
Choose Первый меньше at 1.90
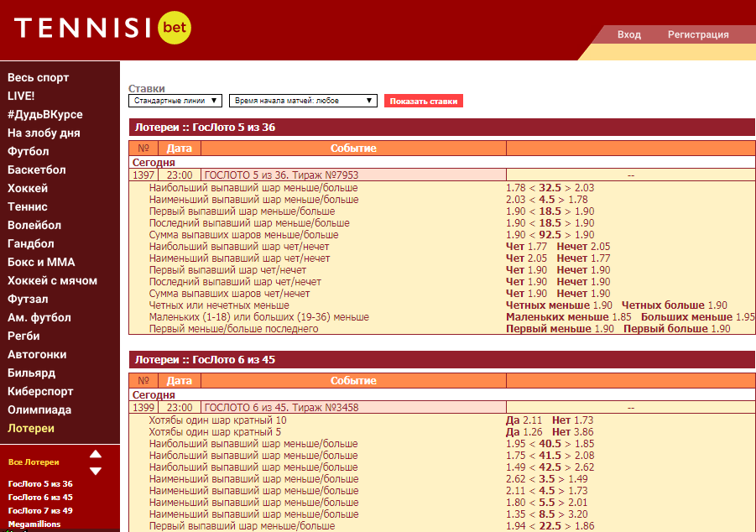coord(560,329)
